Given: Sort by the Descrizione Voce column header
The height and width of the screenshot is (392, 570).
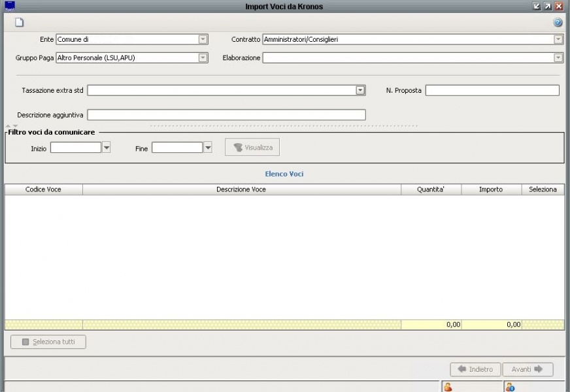Looking at the screenshot, I should coord(241,189).
